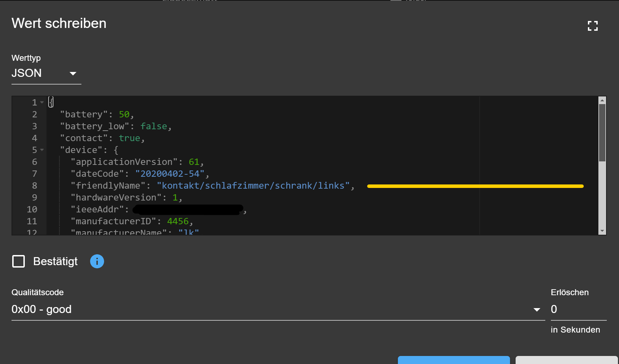Screen dimensions: 619x364
Task: Collapse the "device" object at line 5
Action: pos(42,150)
